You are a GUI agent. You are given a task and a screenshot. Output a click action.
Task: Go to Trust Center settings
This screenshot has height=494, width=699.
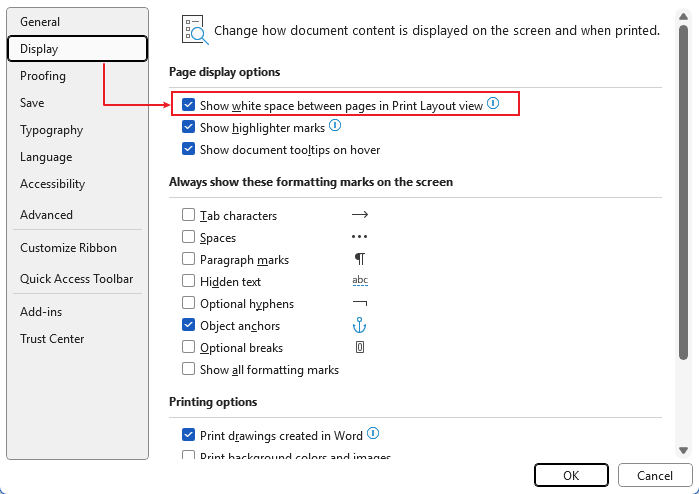[52, 339]
